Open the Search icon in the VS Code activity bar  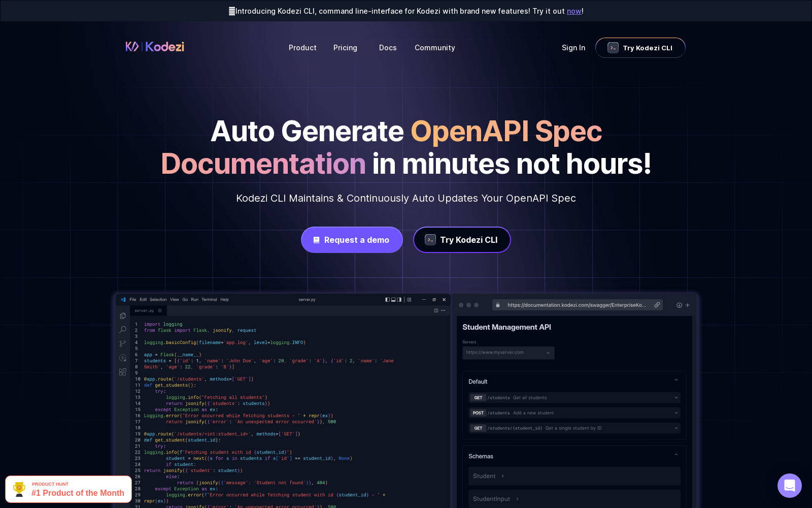pyautogui.click(x=123, y=330)
